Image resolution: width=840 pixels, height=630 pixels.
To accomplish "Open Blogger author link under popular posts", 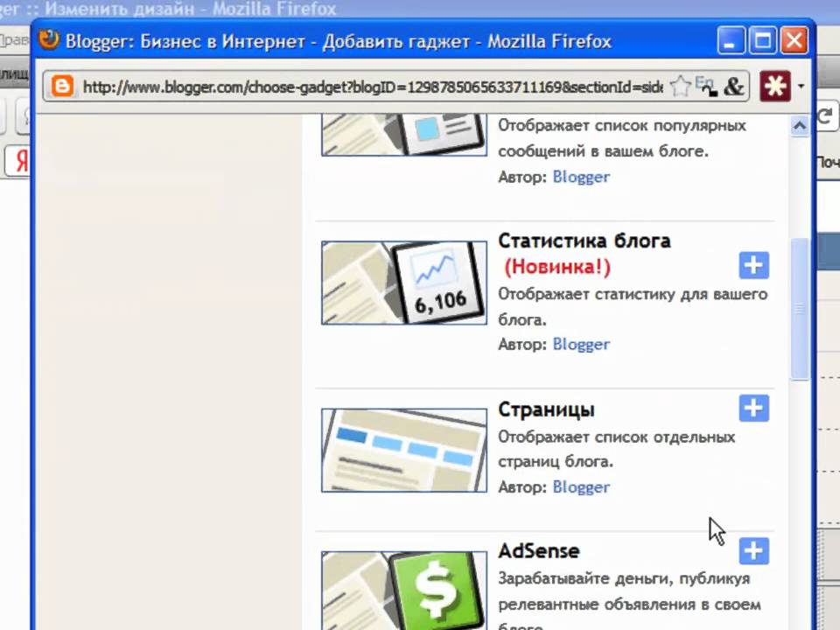I will pos(581,177).
